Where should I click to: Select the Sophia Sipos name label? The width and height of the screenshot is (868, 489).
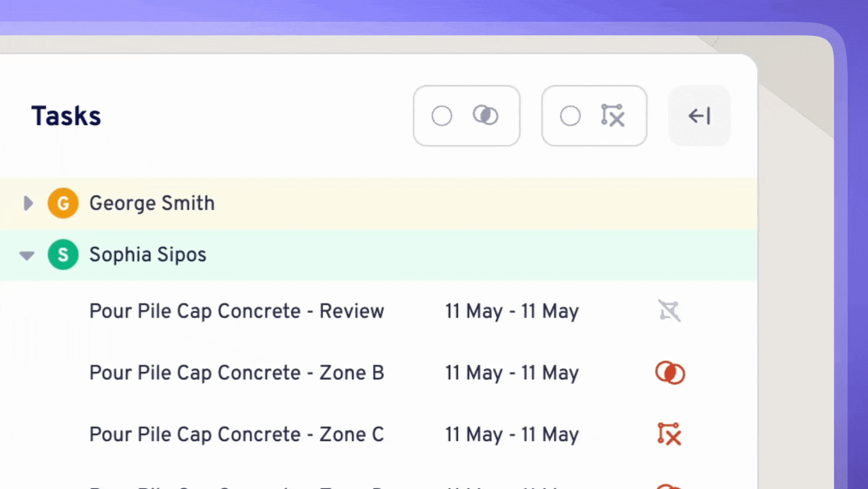tap(148, 255)
